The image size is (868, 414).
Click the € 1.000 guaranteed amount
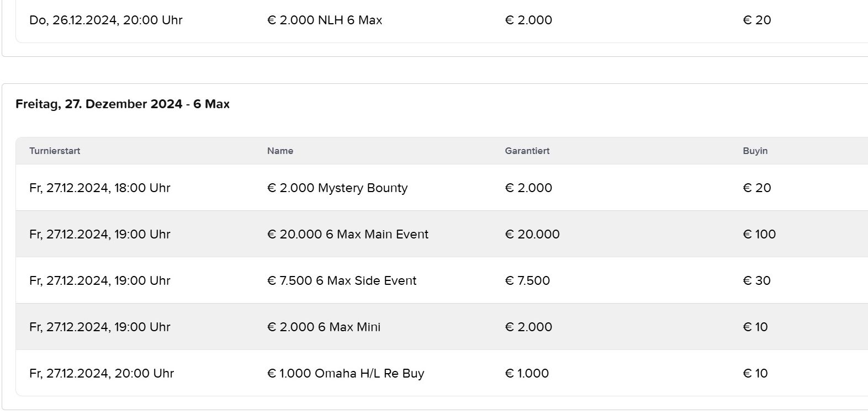tap(526, 373)
